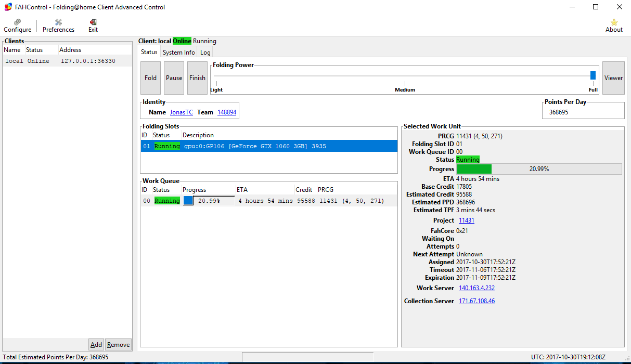This screenshot has height=364, width=631.
Task: Click the Clients Address column header
Action: 95,50
